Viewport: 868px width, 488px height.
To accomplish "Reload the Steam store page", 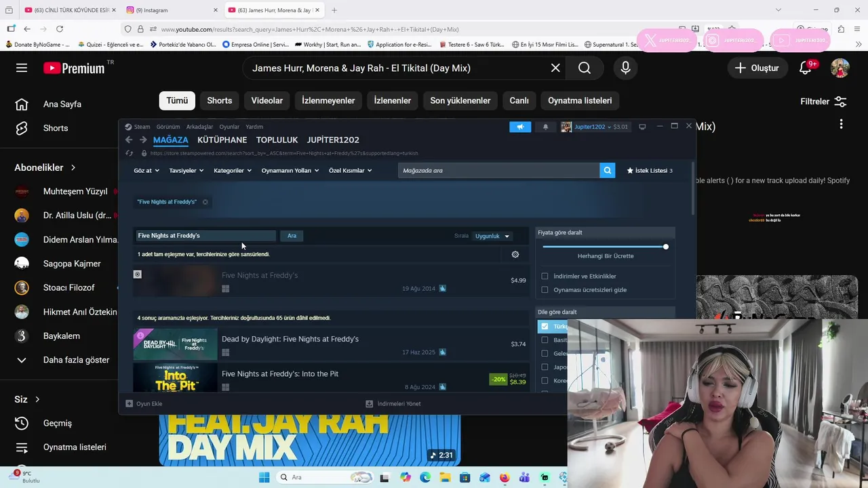I will click(x=130, y=153).
